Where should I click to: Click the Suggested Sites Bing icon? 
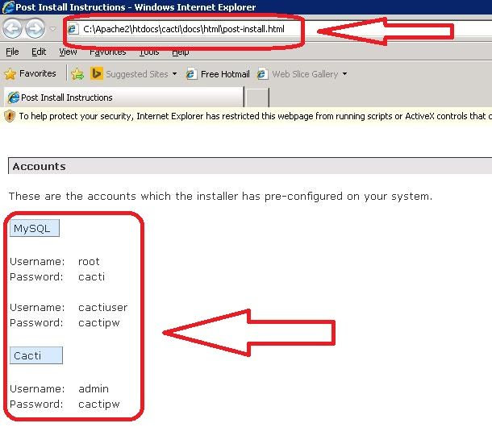point(96,73)
